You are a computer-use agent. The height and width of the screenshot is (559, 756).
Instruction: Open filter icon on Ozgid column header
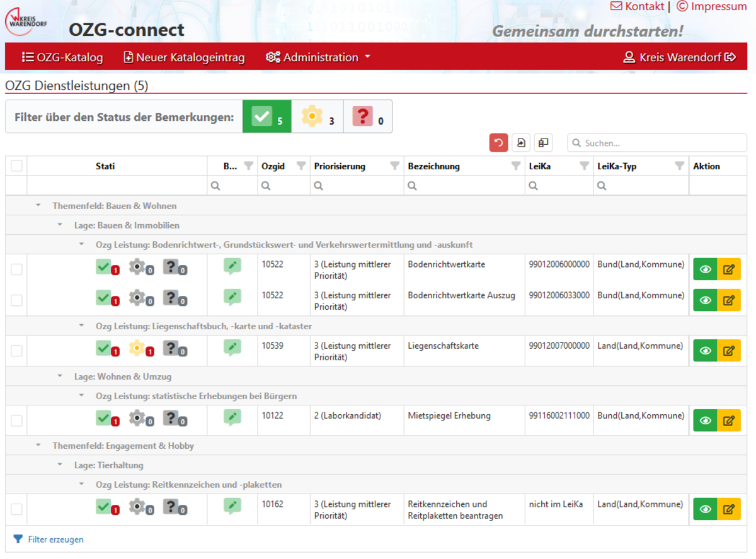(x=301, y=166)
